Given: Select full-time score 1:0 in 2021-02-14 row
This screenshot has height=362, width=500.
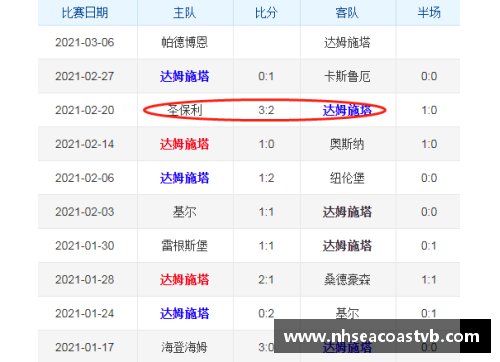Looking at the screenshot, I should 266,144.
